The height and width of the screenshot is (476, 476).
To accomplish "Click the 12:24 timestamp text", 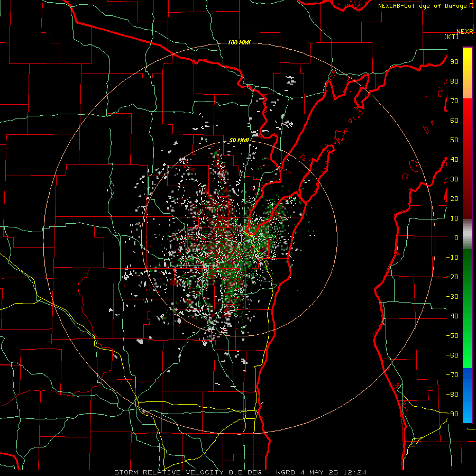I will pyautogui.click(x=354, y=472).
